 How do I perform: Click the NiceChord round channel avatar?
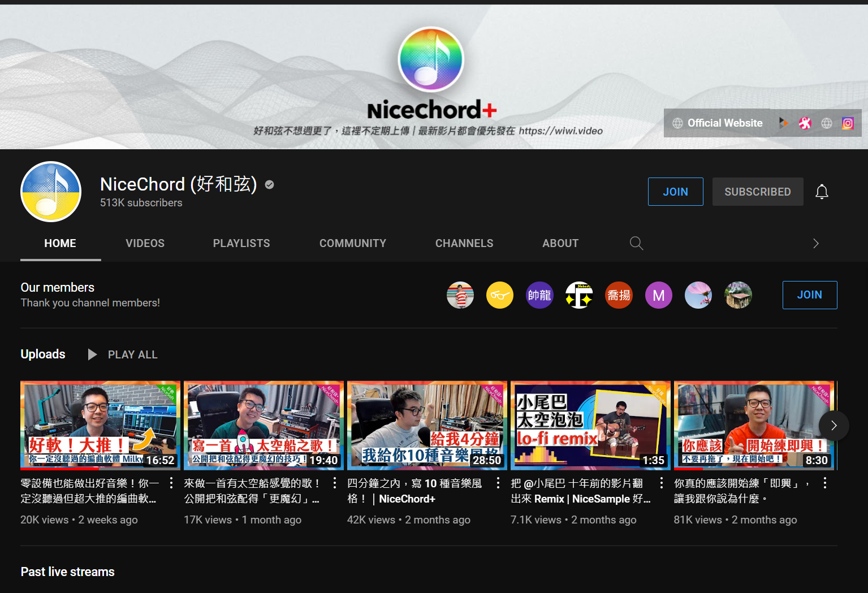(51, 192)
